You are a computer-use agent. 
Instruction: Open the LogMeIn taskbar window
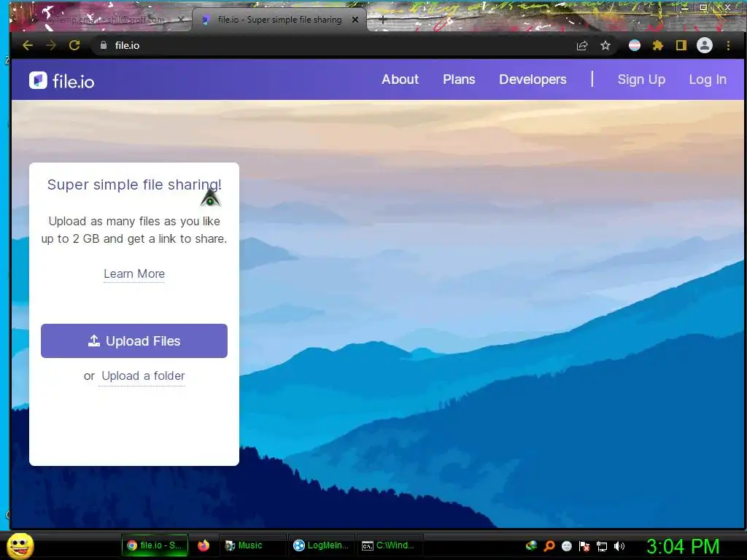point(322,545)
